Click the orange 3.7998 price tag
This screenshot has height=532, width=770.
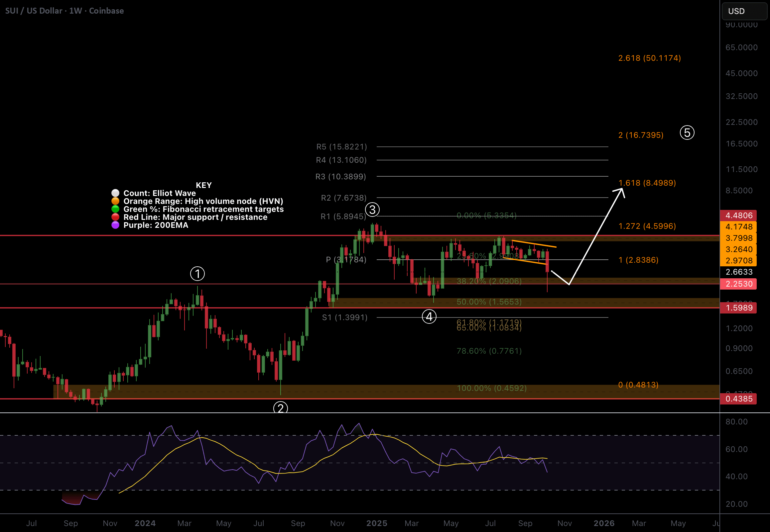click(738, 238)
